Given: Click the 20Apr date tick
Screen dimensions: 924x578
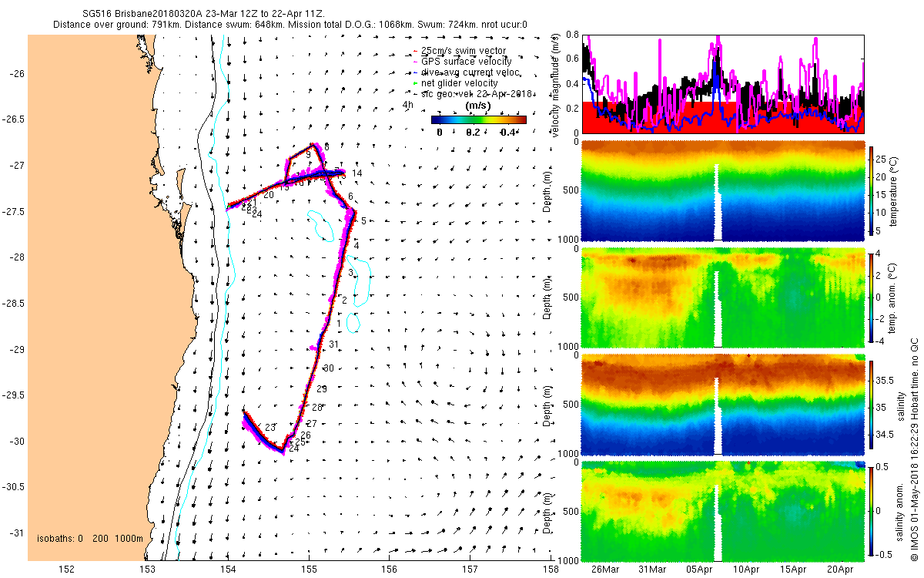Looking at the screenshot, I should [x=840, y=570].
